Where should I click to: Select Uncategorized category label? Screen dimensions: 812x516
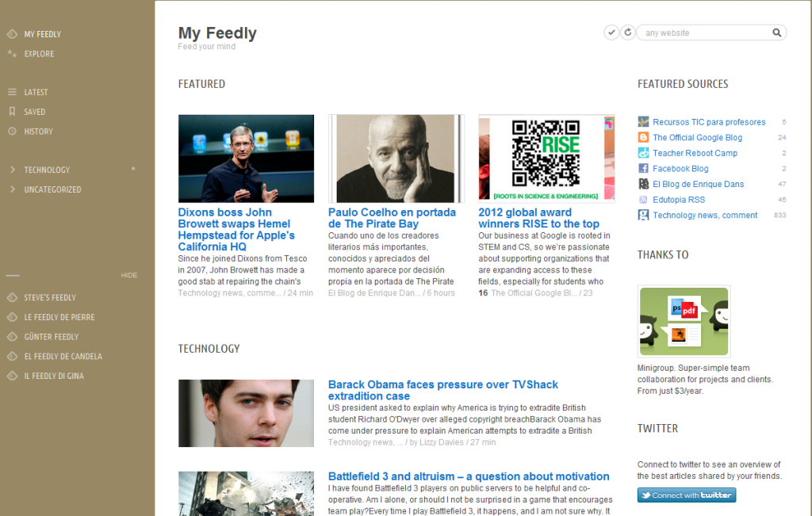(x=52, y=189)
